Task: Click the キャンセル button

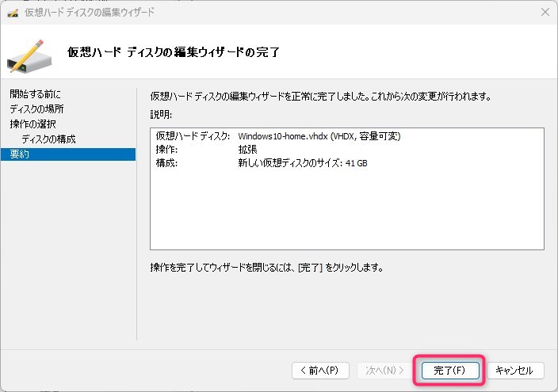Action: 515,370
